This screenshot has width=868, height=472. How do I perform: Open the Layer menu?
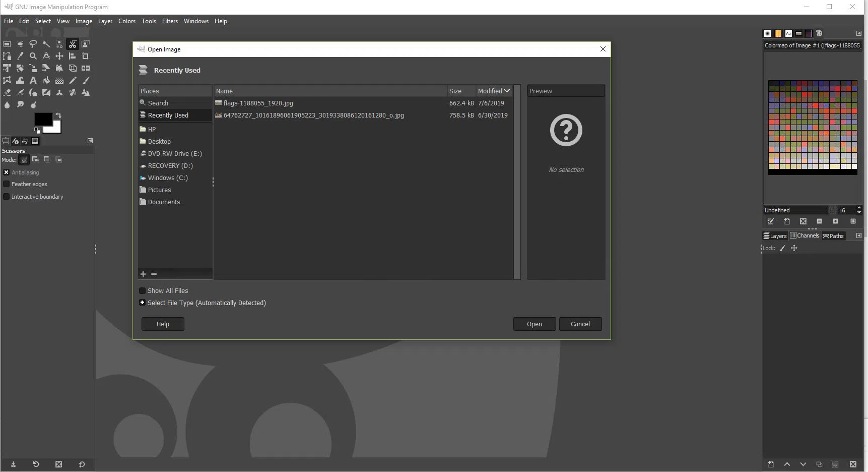click(x=105, y=21)
